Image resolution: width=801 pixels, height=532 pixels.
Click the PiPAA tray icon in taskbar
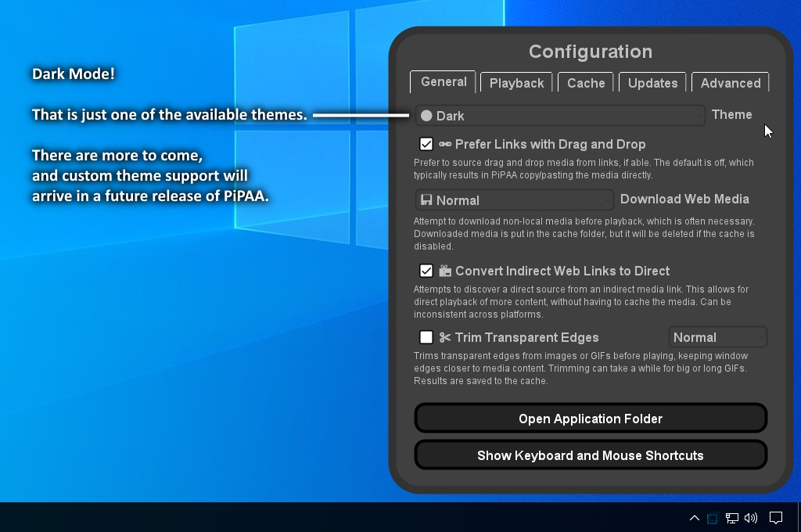pos(712,518)
